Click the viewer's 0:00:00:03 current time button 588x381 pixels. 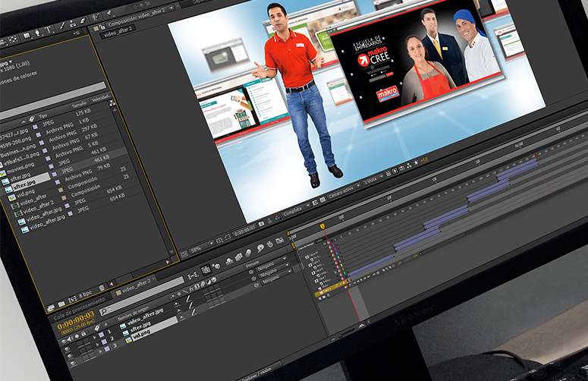(245, 230)
